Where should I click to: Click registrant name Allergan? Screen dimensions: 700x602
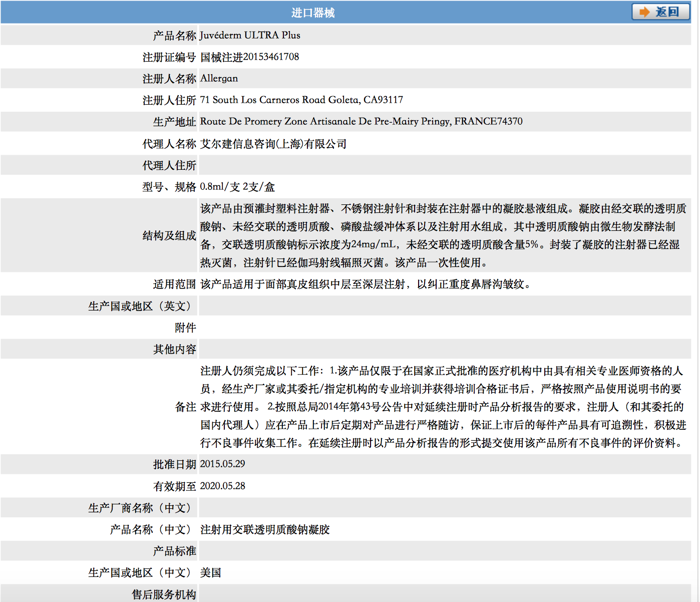pos(219,79)
